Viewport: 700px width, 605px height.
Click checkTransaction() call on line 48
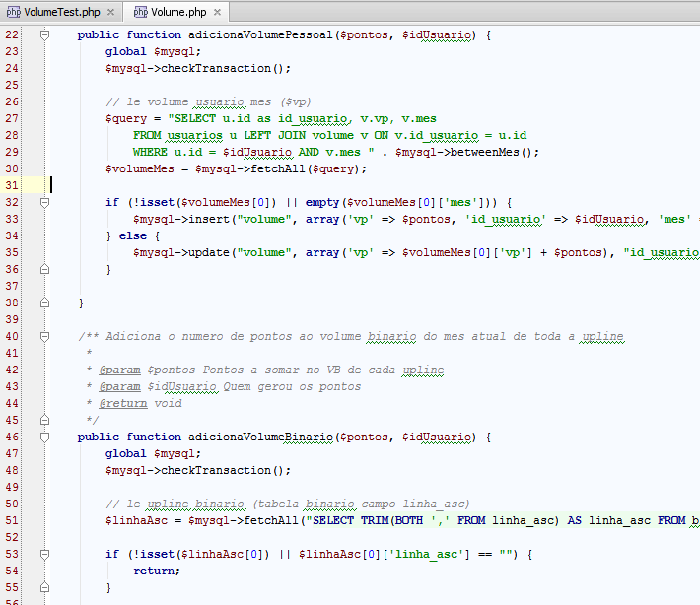(x=226, y=470)
